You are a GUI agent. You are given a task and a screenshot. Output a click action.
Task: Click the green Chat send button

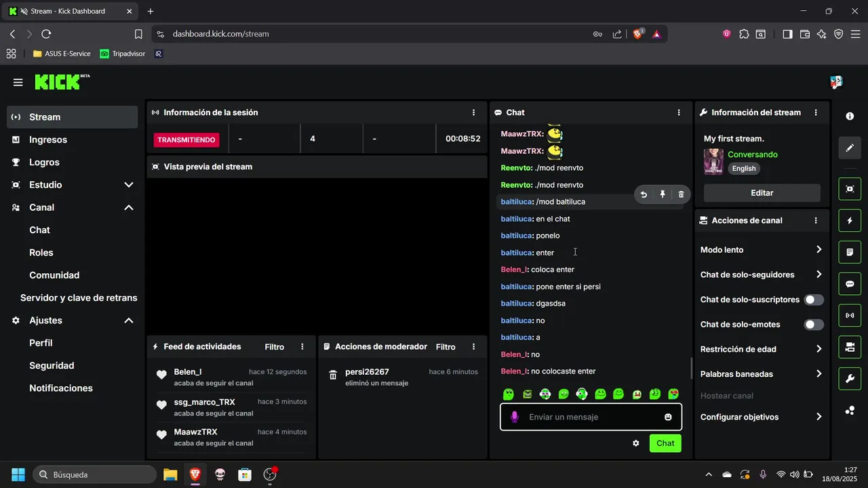click(665, 443)
